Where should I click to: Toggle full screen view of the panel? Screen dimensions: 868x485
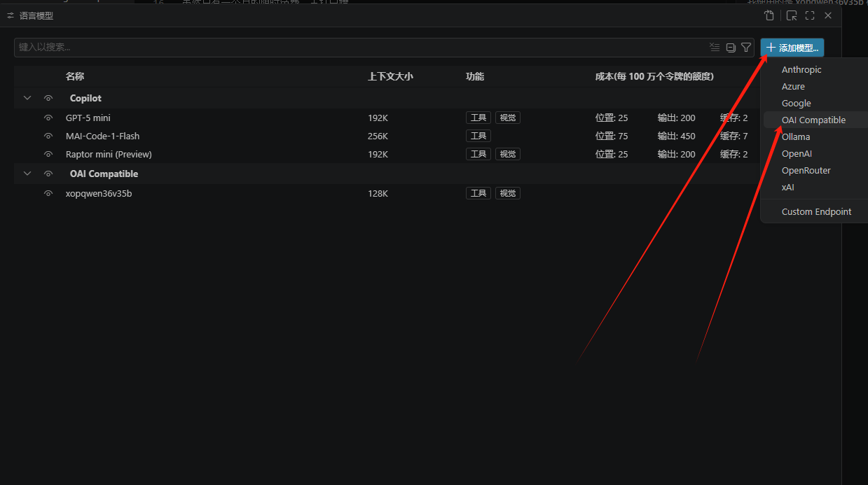pos(810,15)
